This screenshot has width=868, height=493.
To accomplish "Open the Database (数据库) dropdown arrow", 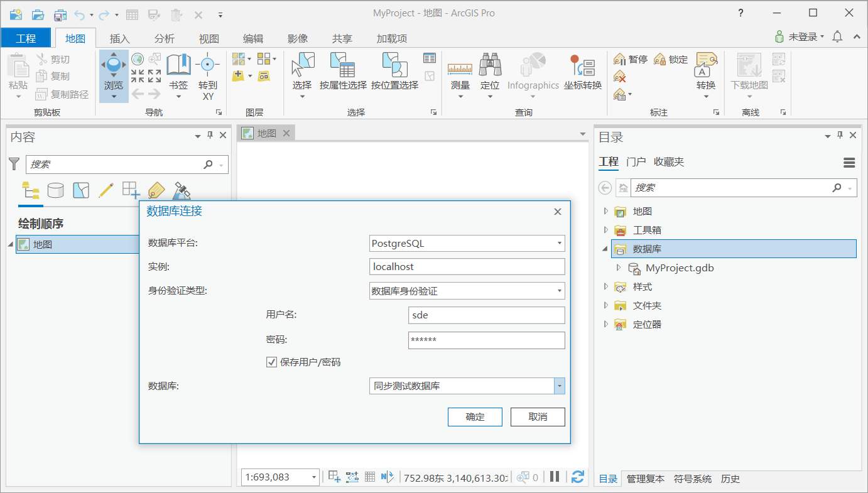I will (560, 386).
